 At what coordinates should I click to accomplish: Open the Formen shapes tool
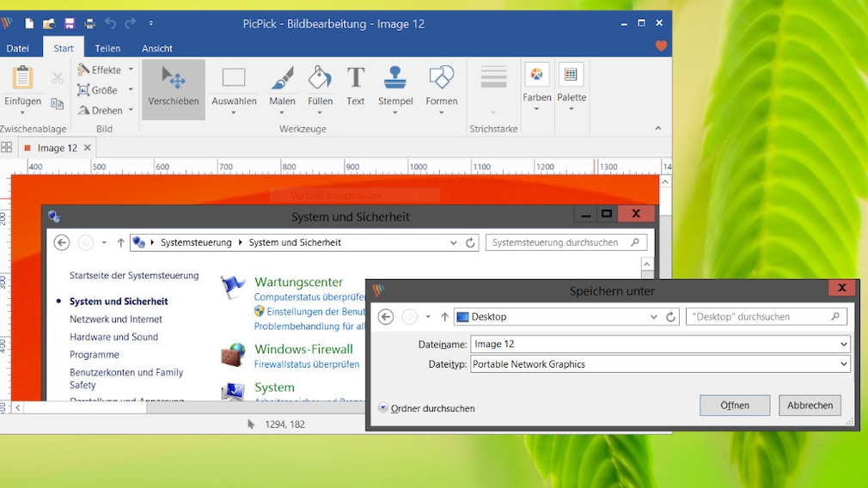tap(441, 88)
